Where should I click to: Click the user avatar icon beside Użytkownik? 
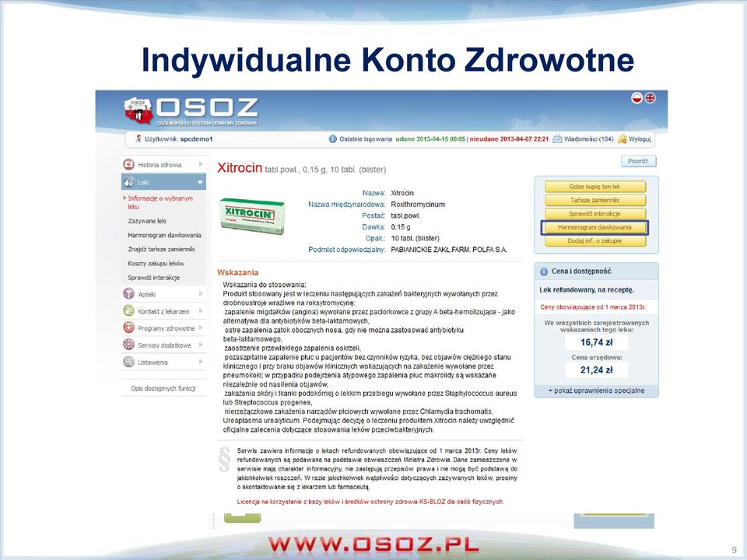click(139, 139)
